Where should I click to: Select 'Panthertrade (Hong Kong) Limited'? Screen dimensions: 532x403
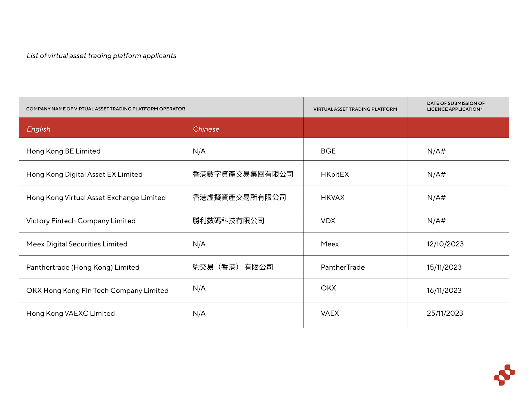click(83, 267)
